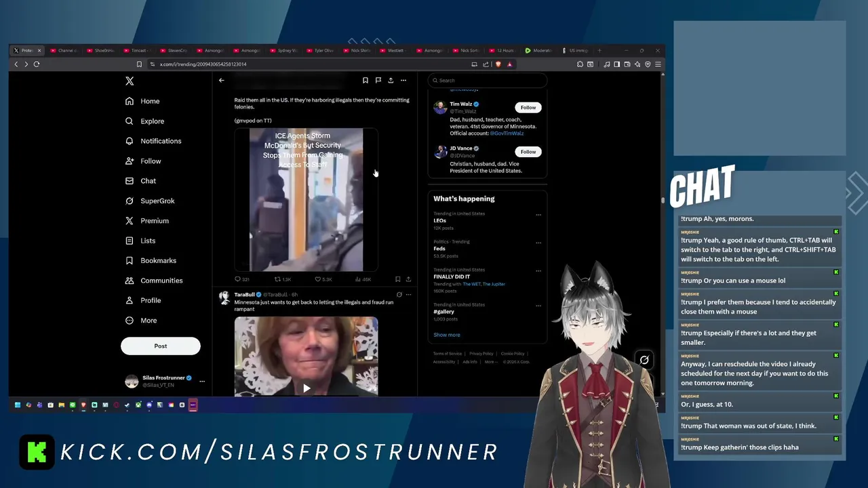Viewport: 868px width, 488px height.
Task: Repost the ICE video post showing 1.3K
Action: click(283, 279)
